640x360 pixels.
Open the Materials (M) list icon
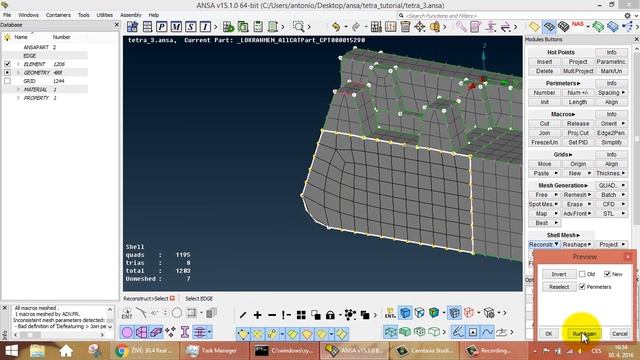pyautogui.click(x=176, y=27)
